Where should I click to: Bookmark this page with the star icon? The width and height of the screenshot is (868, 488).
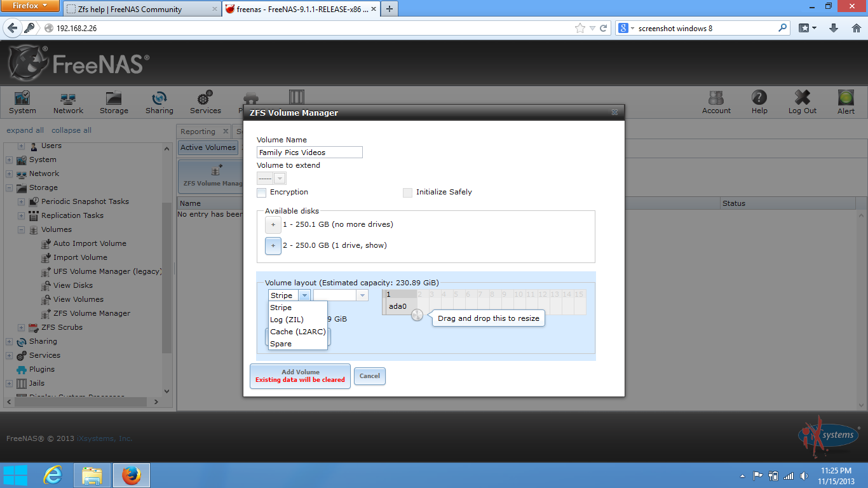click(x=580, y=28)
